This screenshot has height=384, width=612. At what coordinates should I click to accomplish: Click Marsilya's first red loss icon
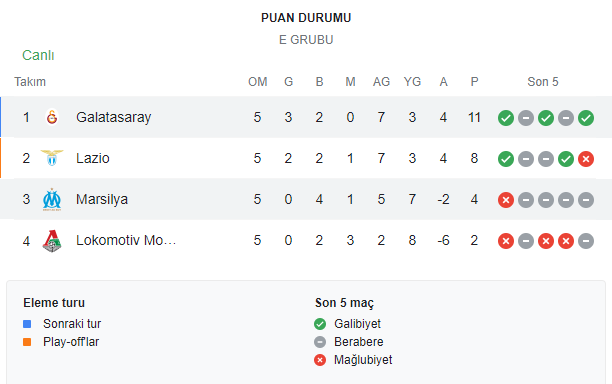[x=506, y=200]
